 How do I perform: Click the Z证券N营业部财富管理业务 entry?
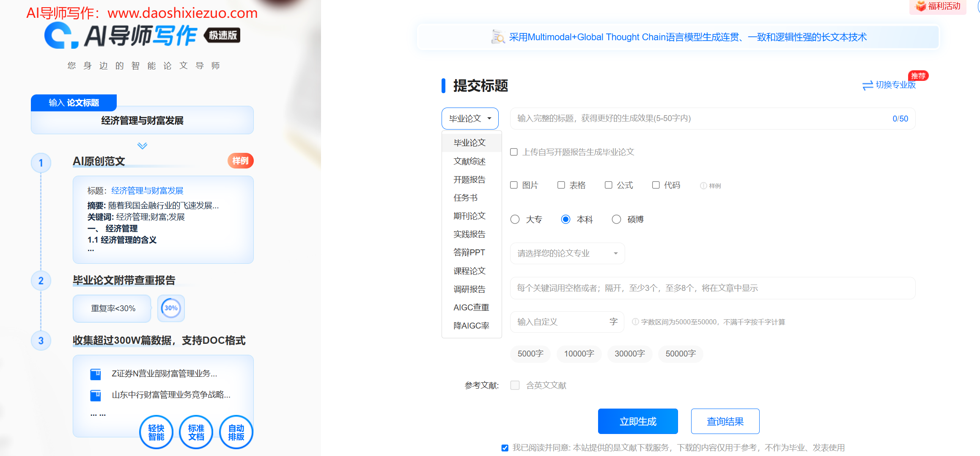[164, 373]
